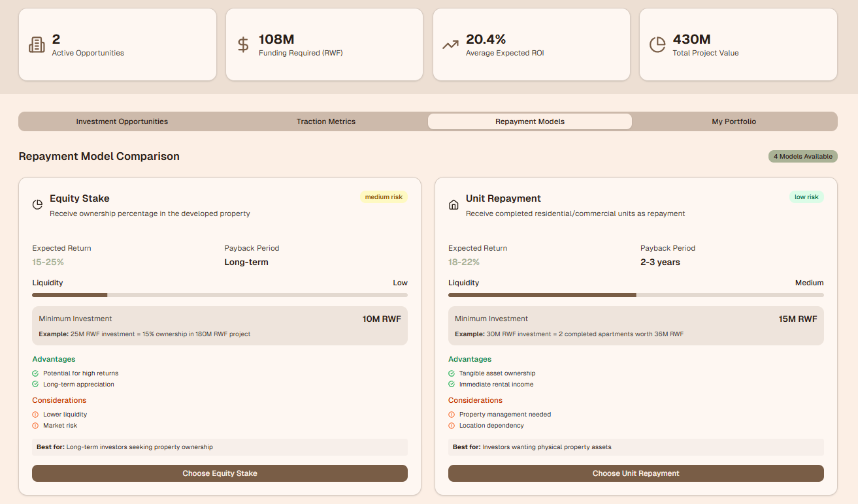Click check icon next to Long-term appreciation

(x=35, y=385)
